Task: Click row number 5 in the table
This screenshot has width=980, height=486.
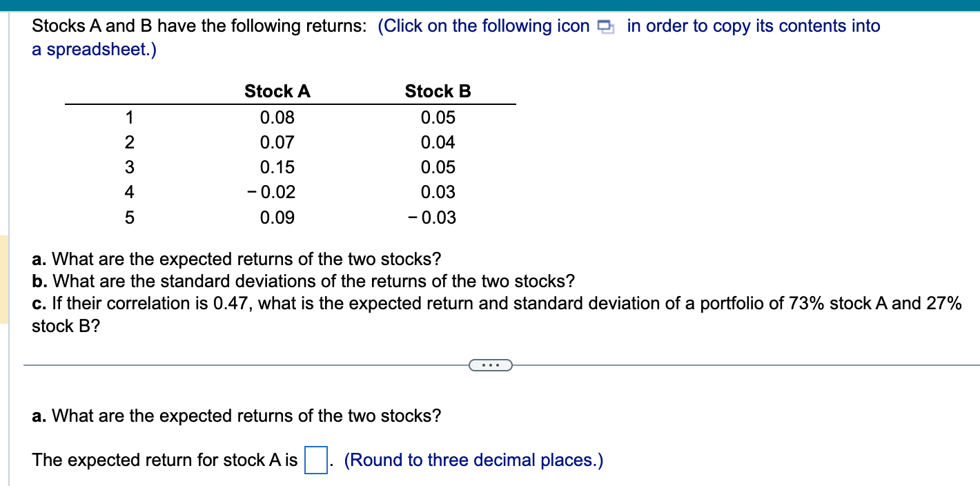Action: click(128, 217)
